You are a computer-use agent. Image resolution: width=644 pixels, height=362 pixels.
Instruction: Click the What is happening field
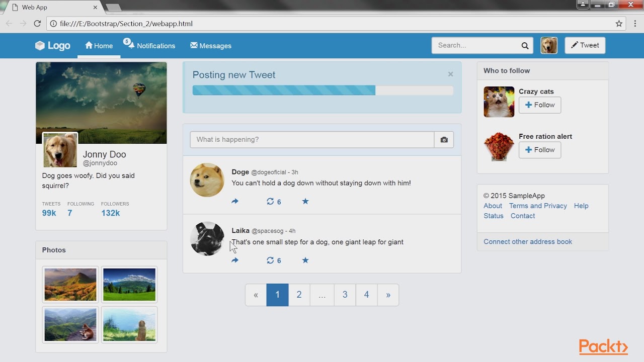312,139
